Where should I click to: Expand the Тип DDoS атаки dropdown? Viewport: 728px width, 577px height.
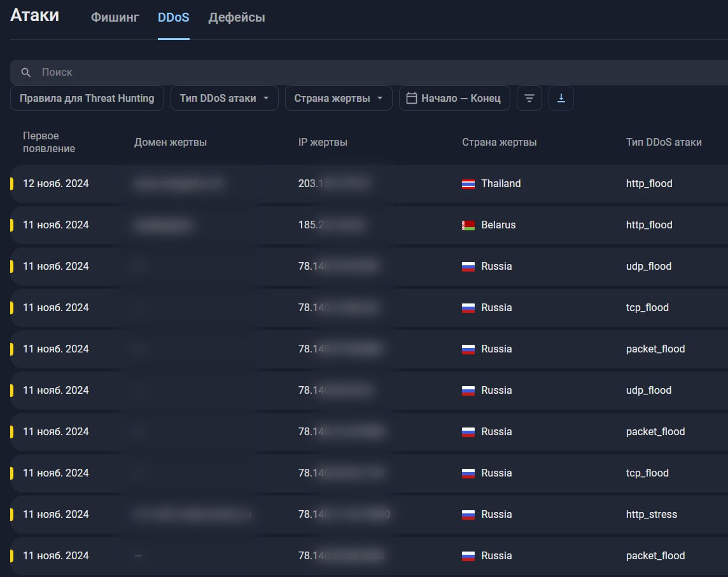[224, 98]
